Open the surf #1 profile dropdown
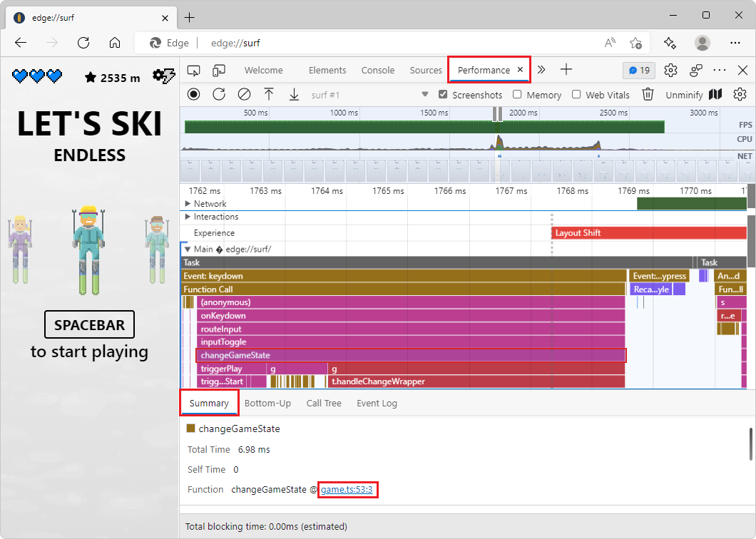Screen dimensions: 756x539 pos(425,94)
